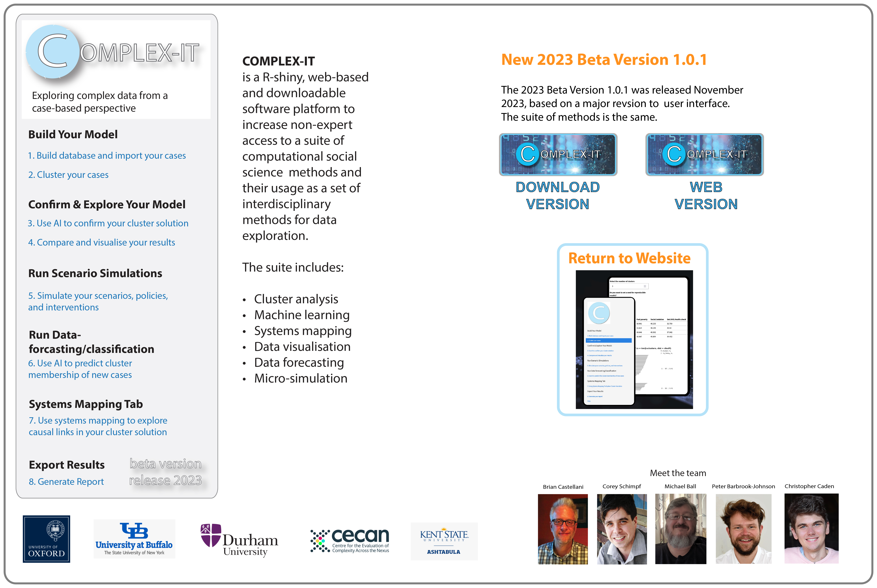Click the 'Cluster analysis' bullet item
This screenshot has width=877, height=588.
pyautogui.click(x=296, y=299)
